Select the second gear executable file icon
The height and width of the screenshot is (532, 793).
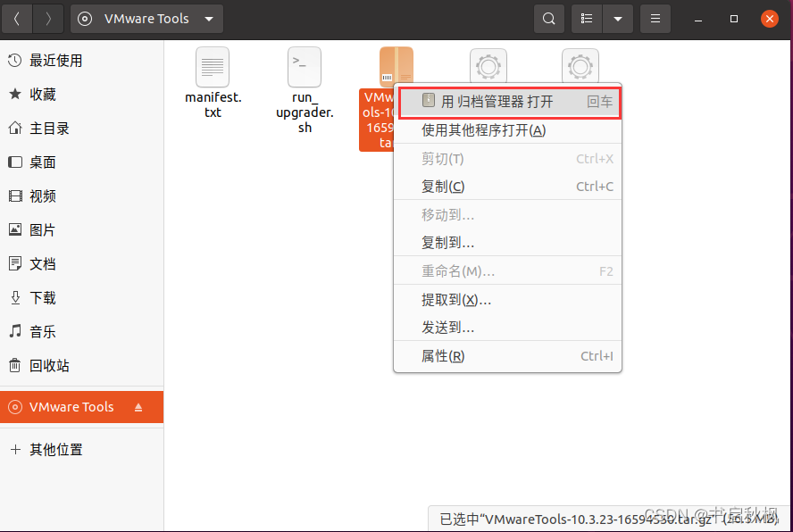click(x=580, y=66)
